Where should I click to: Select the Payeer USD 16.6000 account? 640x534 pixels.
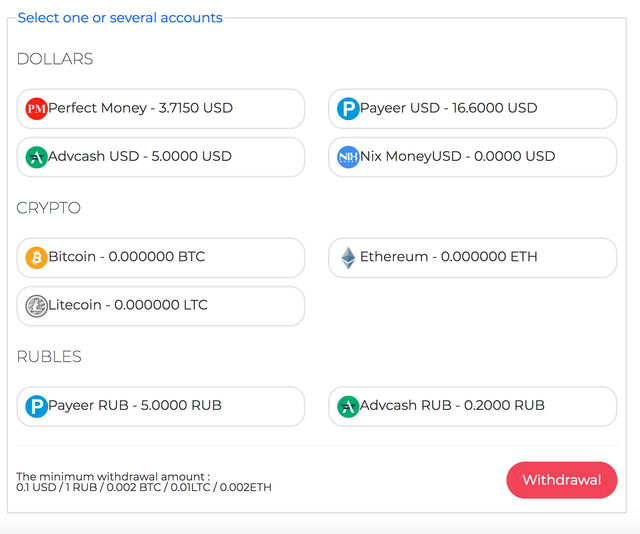pyautogui.click(x=473, y=109)
